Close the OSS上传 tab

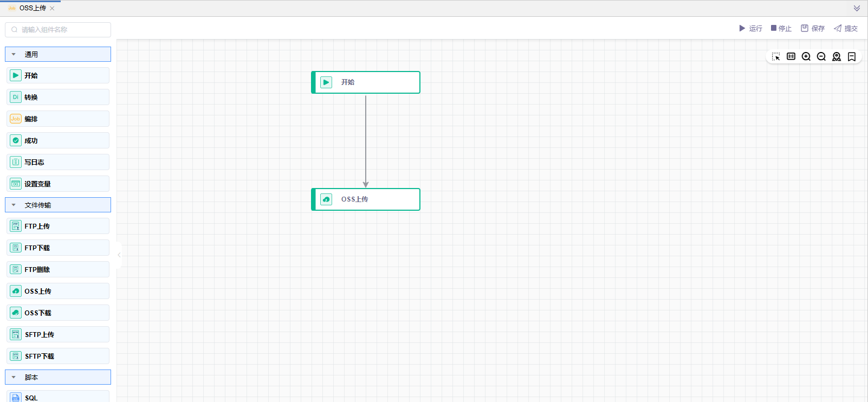(x=52, y=9)
